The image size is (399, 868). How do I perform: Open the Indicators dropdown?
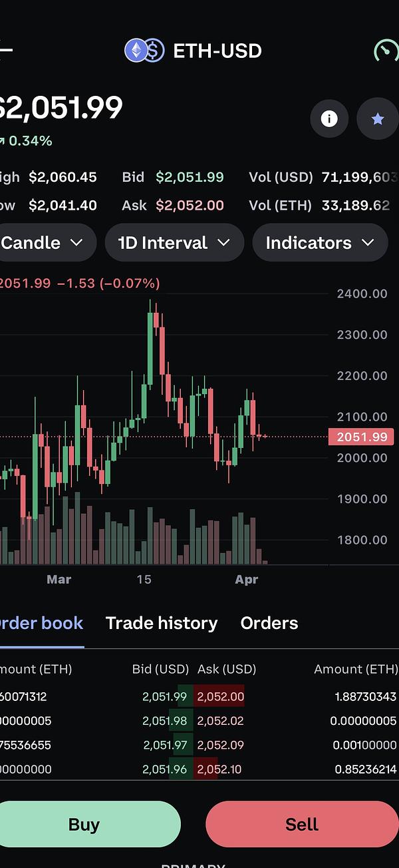click(320, 243)
